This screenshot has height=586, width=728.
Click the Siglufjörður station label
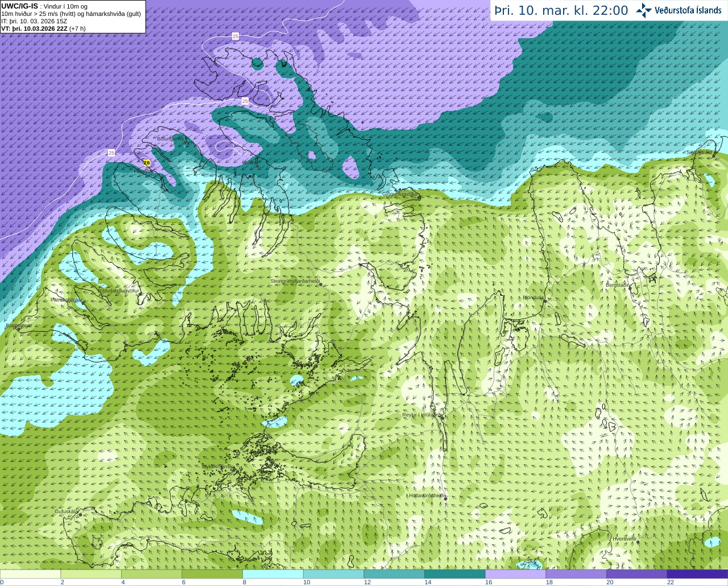pos(699,152)
